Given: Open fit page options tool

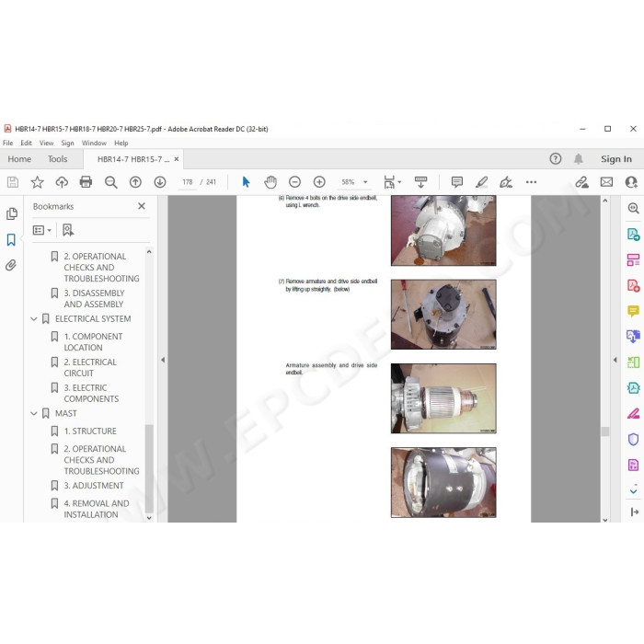Looking at the screenshot, I should 392,182.
